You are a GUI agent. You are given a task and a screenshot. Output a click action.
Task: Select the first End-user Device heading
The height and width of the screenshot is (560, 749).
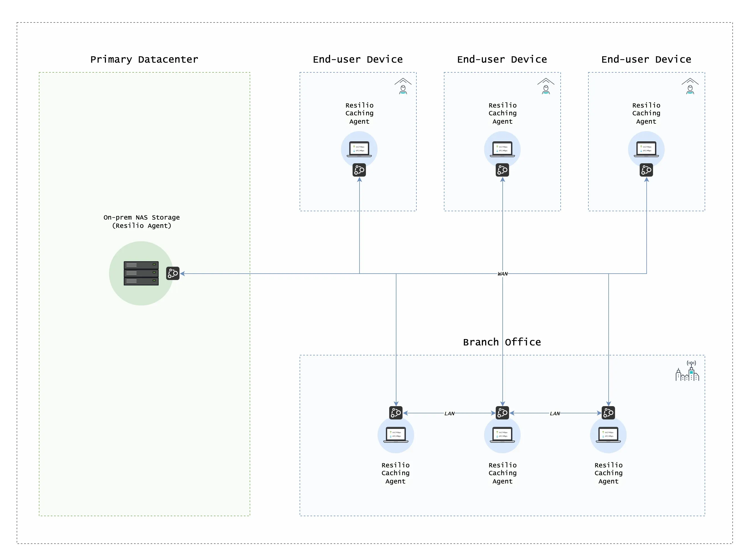(358, 59)
